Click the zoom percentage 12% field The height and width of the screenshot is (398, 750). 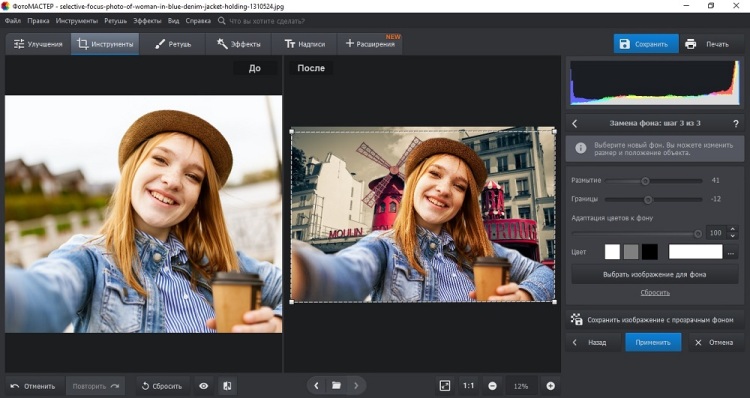pyautogui.click(x=521, y=386)
